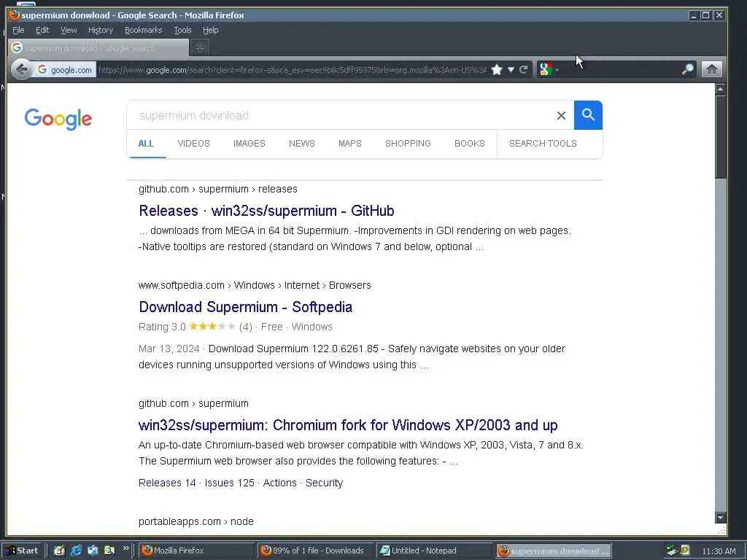Open the Issues 125 sublink
Screen dimensions: 747x560
coord(229,483)
